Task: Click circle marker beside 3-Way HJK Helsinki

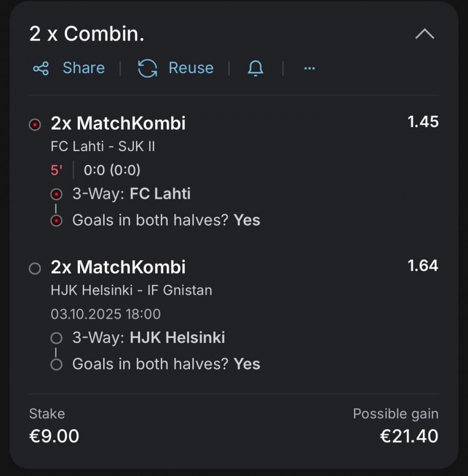Action: (x=57, y=338)
